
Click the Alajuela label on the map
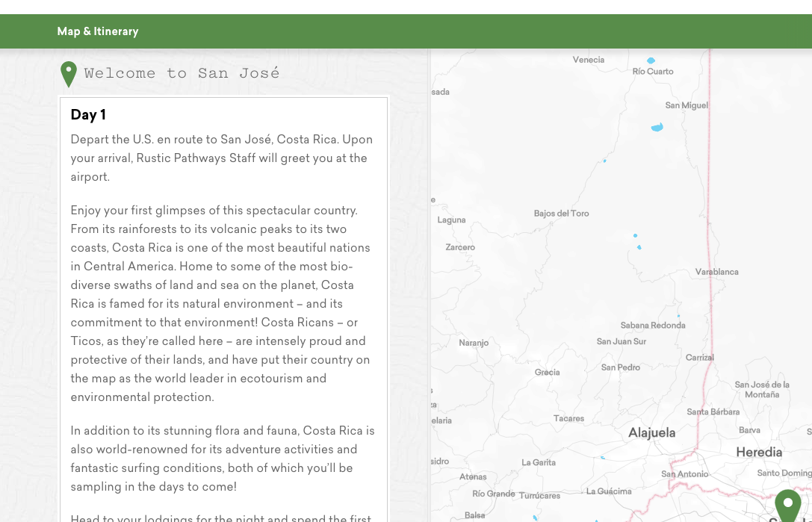tap(651, 432)
